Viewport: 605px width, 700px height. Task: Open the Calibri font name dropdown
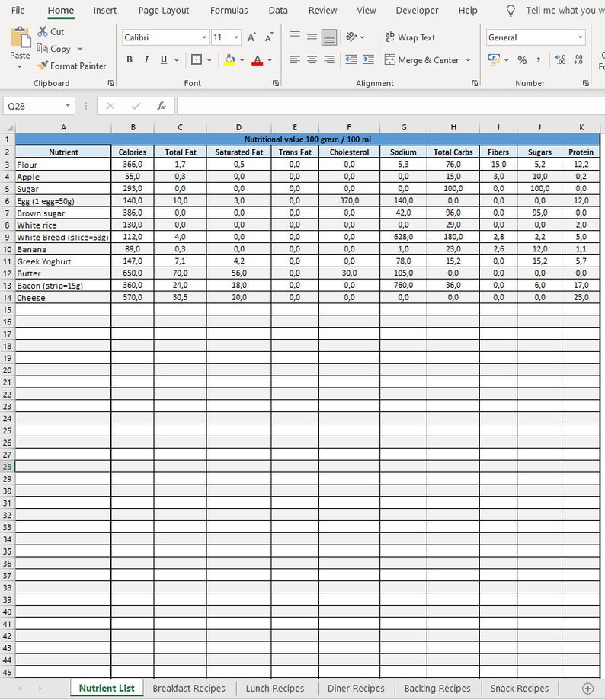click(204, 37)
